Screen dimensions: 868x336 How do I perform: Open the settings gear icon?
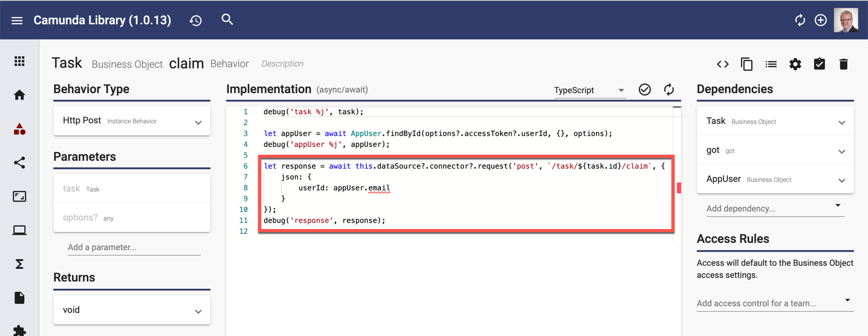click(795, 64)
